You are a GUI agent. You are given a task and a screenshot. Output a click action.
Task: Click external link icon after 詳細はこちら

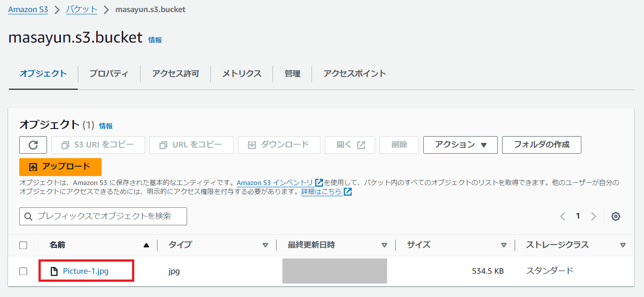pos(348,192)
